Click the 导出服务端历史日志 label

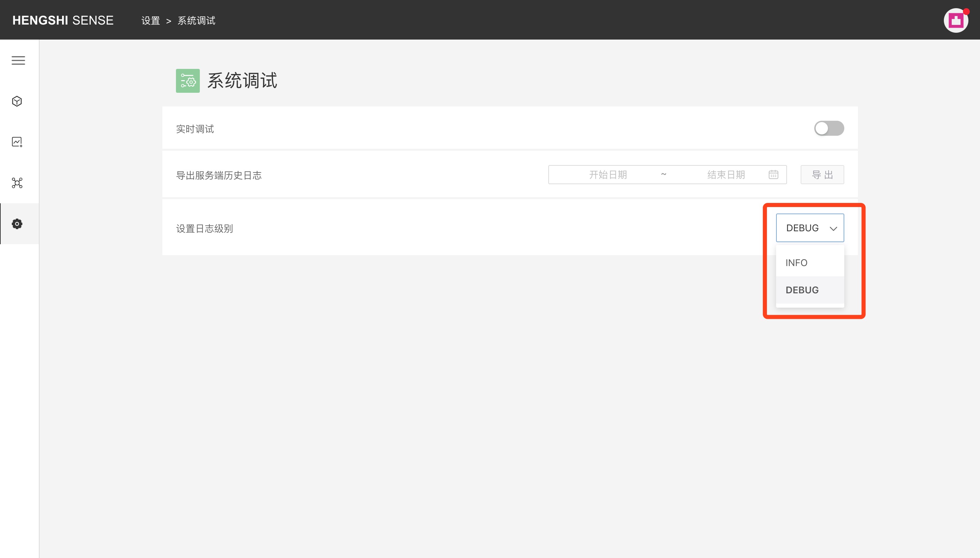[219, 176]
